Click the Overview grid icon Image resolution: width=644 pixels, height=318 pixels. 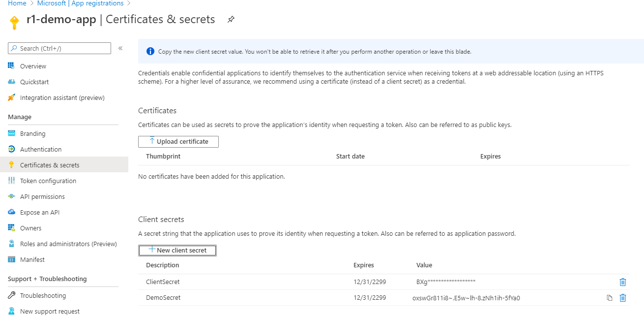coord(11,66)
